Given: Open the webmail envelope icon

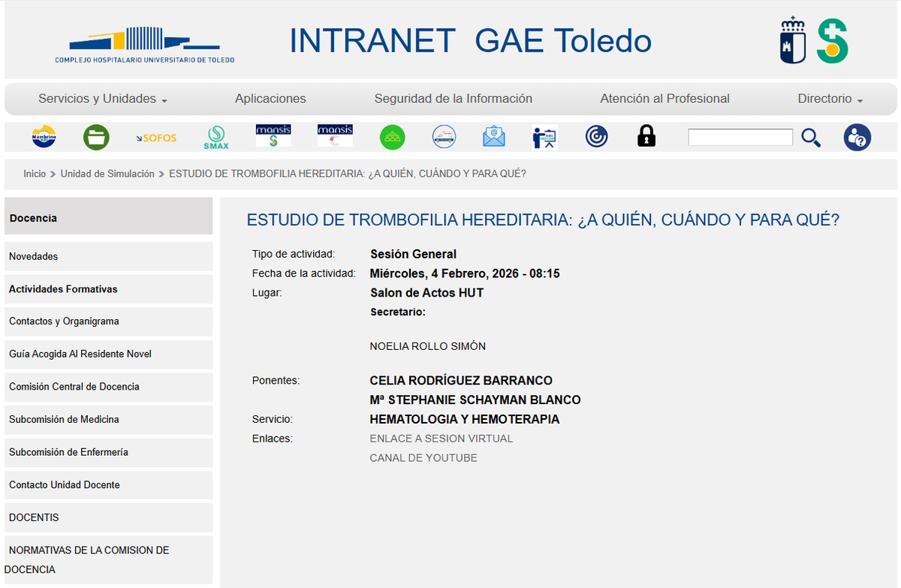Looking at the screenshot, I should tap(494, 137).
